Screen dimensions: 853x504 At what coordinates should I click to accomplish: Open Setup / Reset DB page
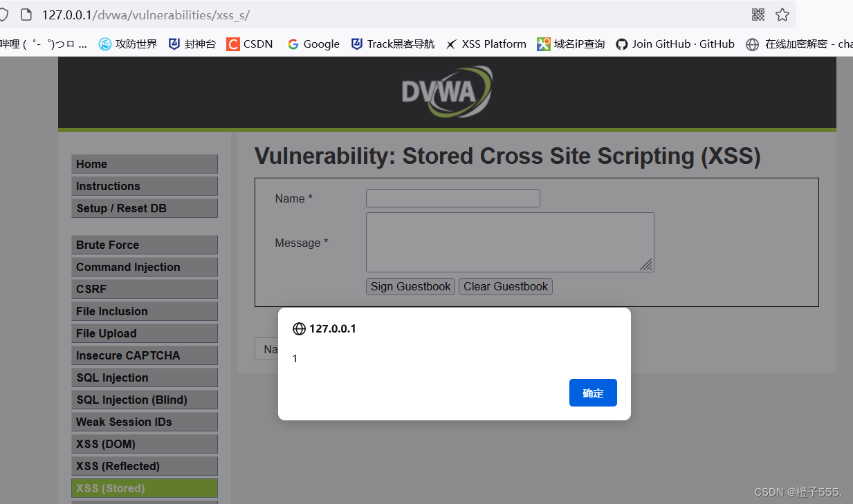pos(144,208)
